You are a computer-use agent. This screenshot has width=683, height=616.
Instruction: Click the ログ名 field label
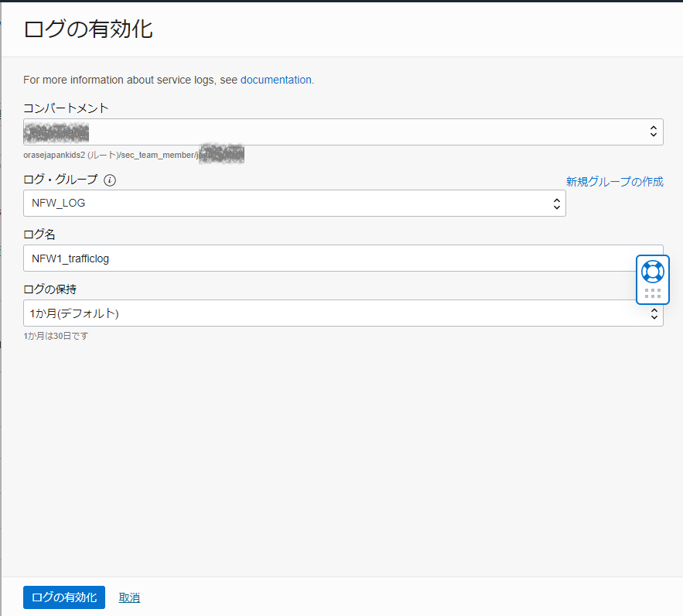(x=39, y=234)
